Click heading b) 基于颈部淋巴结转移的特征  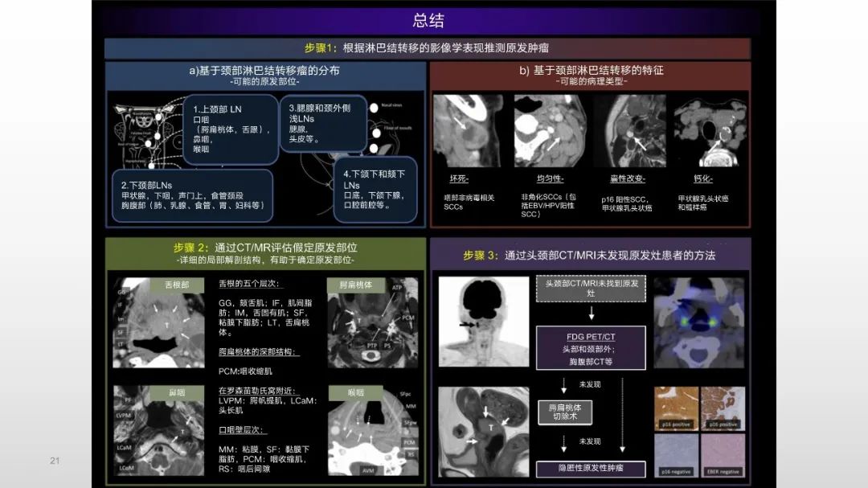coord(591,71)
